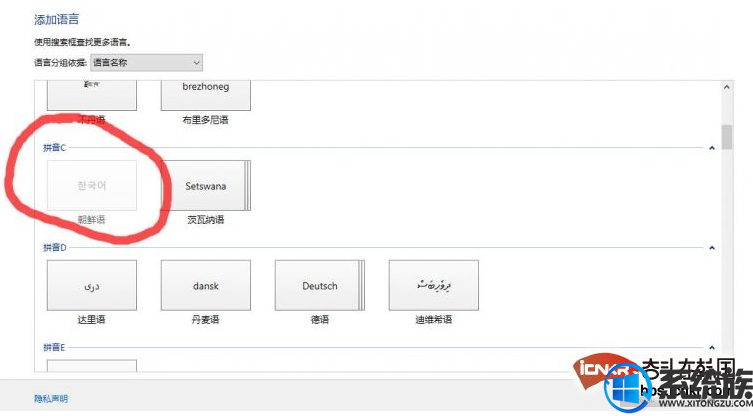Click the 拼音E group header
Image resolution: width=753 pixels, height=416 pixels.
54,347
